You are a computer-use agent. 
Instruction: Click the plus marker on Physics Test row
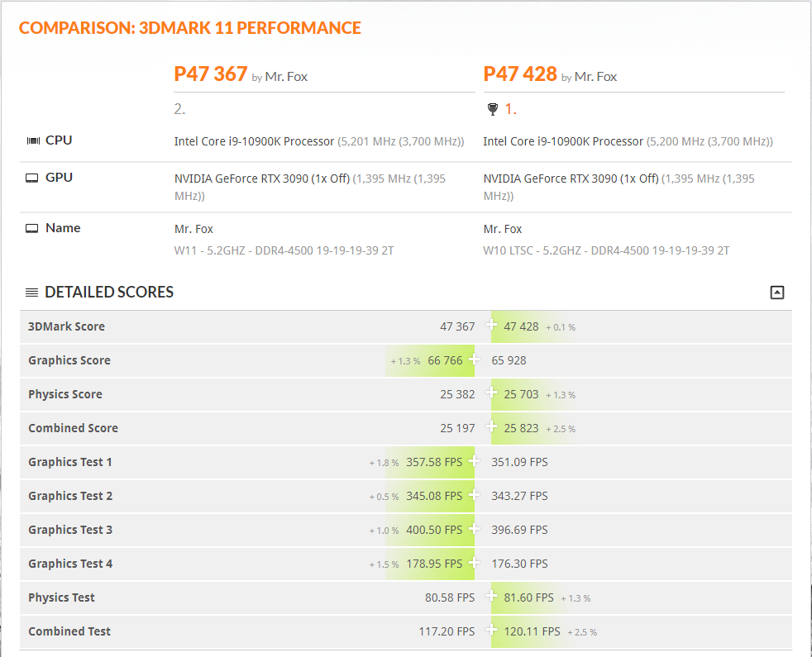click(x=491, y=596)
